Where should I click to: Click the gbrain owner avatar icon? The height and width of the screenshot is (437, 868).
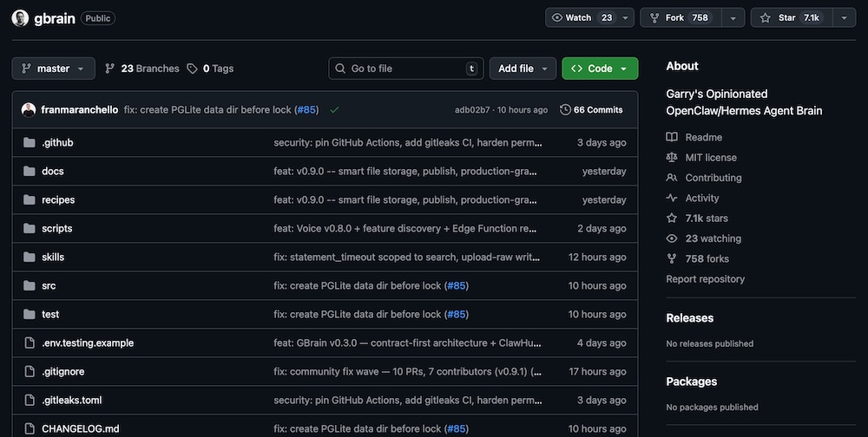click(x=20, y=18)
